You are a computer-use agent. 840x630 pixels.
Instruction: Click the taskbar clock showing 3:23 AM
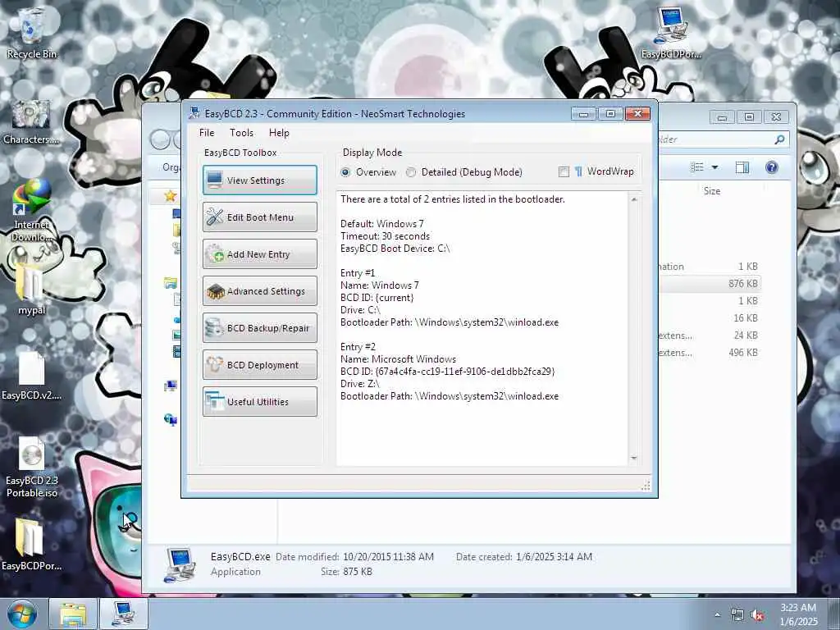[798, 614]
